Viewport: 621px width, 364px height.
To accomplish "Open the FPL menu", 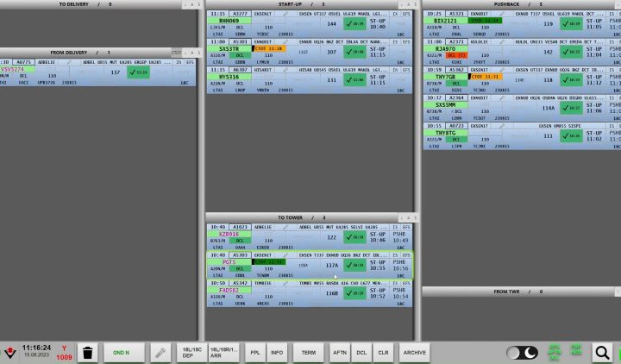I will 255,352.
